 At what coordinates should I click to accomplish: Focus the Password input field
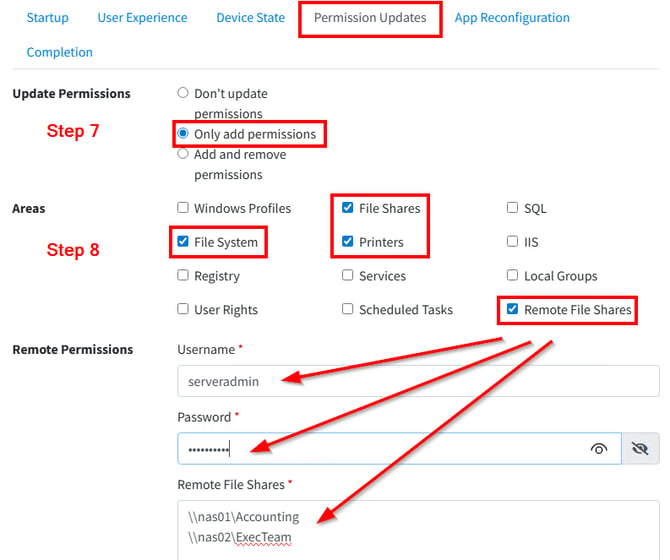[x=399, y=449]
